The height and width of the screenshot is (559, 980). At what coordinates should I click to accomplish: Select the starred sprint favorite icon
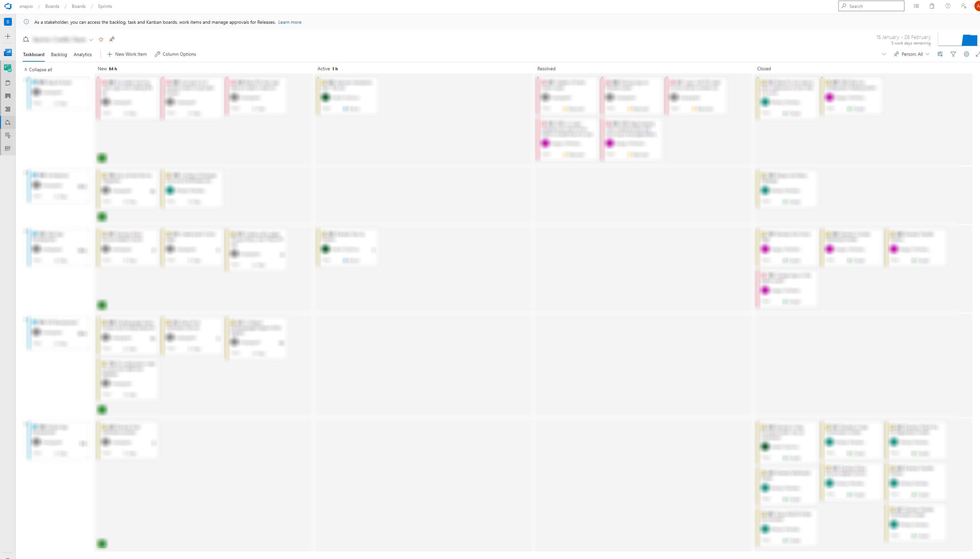point(101,39)
